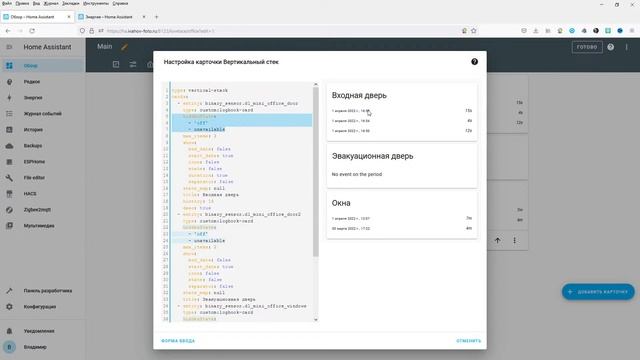Reload the page in the browser

pos(32,31)
